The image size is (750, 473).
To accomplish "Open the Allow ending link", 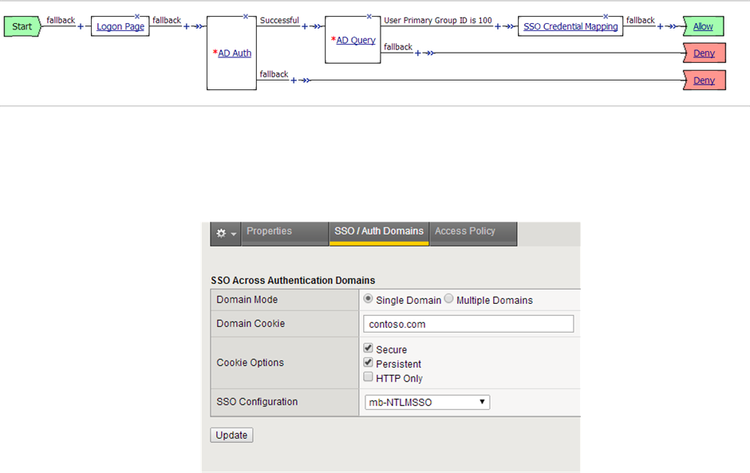I will (x=704, y=27).
